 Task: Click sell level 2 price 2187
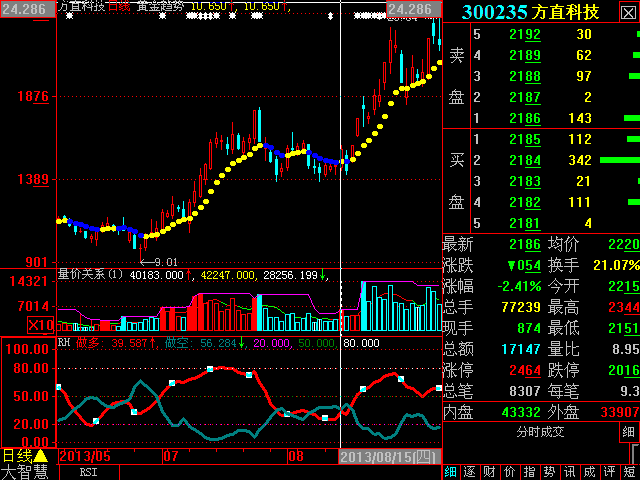pos(525,97)
